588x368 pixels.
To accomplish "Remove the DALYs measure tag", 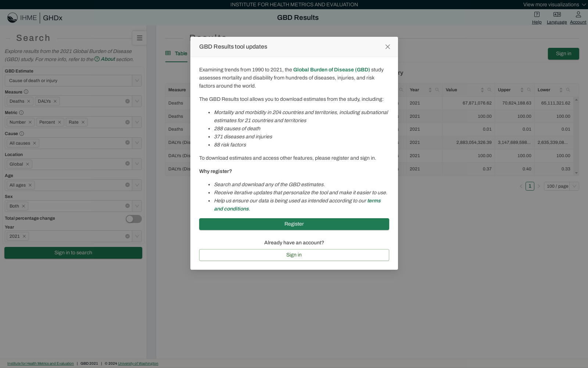I will (55, 101).
